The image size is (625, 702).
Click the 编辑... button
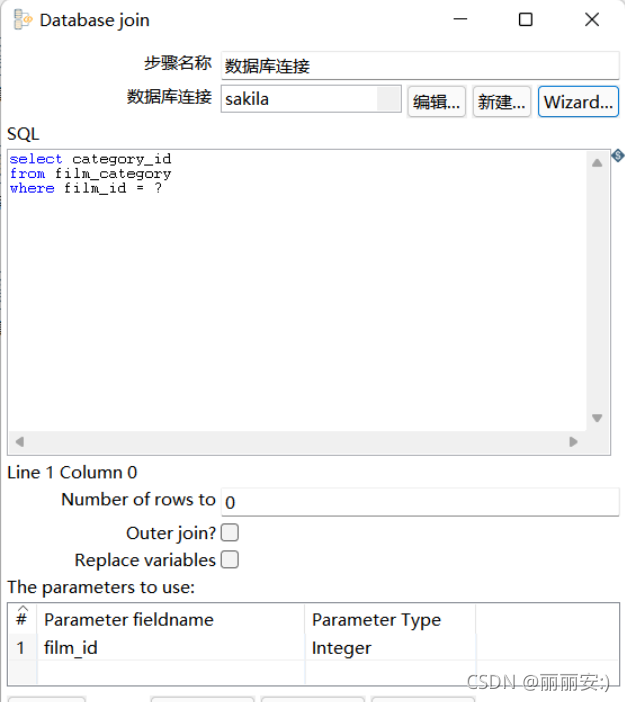pyautogui.click(x=437, y=102)
